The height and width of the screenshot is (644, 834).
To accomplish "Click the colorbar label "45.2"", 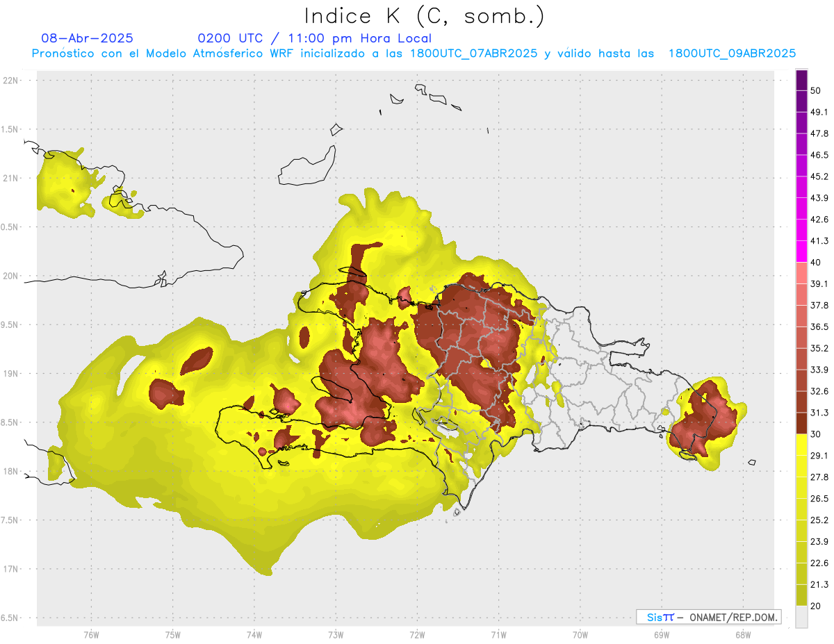I will (819, 176).
